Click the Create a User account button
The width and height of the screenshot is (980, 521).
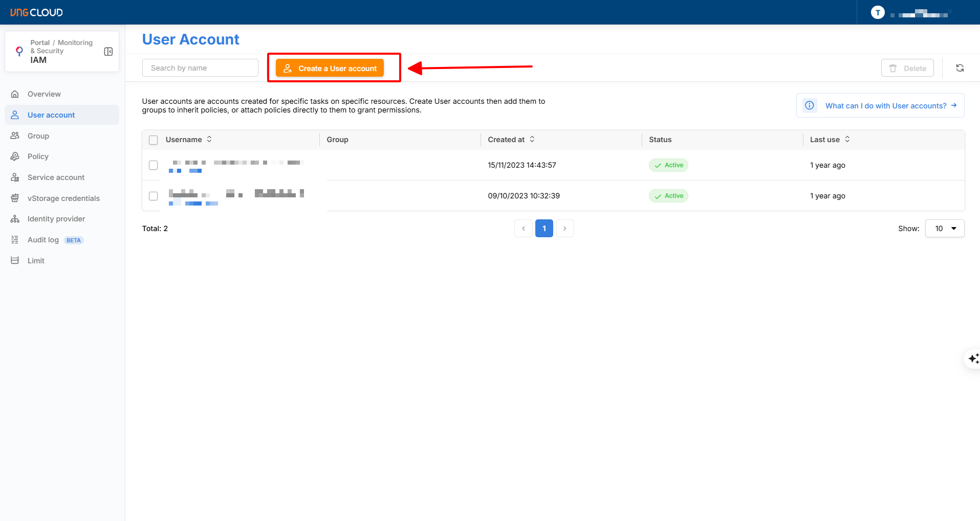tap(330, 68)
